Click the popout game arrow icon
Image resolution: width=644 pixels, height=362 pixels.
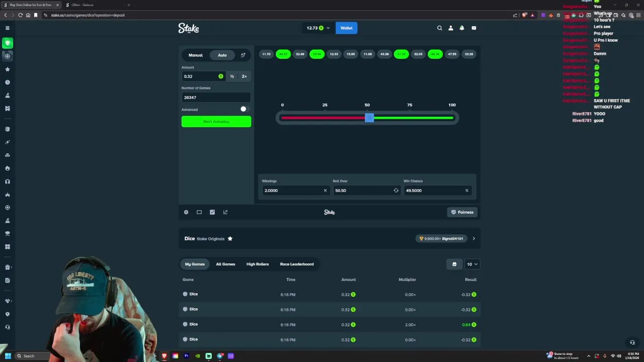point(225,212)
